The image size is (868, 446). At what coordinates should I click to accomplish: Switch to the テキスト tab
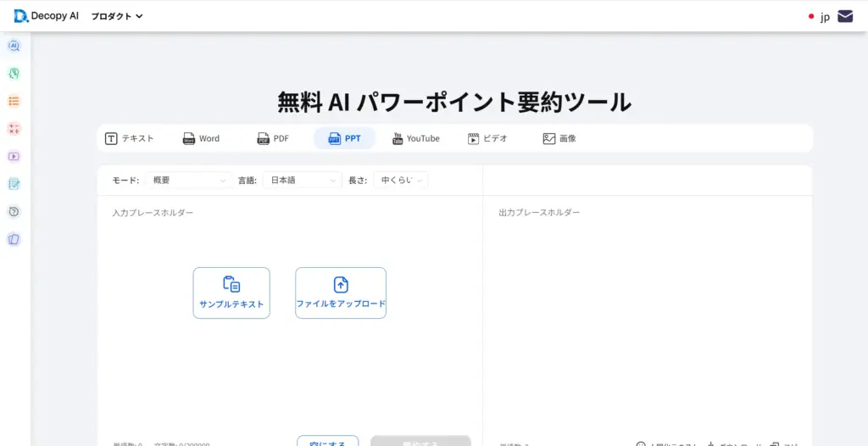pos(130,138)
